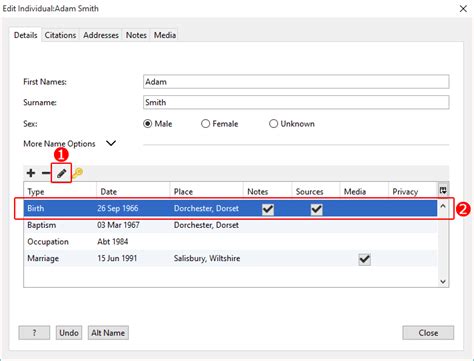Select the Male radio button
Screen dimensions: 474x361
[148, 124]
